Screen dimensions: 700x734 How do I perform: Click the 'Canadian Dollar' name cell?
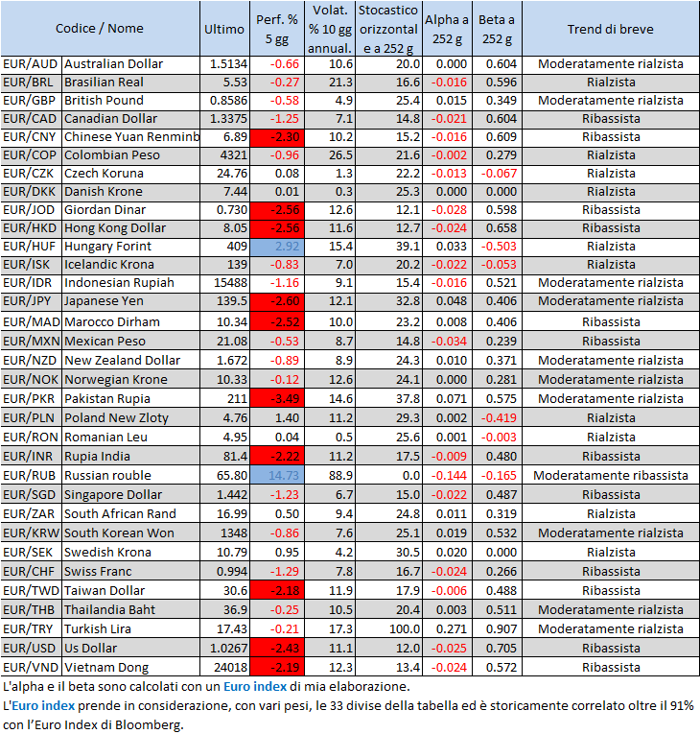pos(131,119)
